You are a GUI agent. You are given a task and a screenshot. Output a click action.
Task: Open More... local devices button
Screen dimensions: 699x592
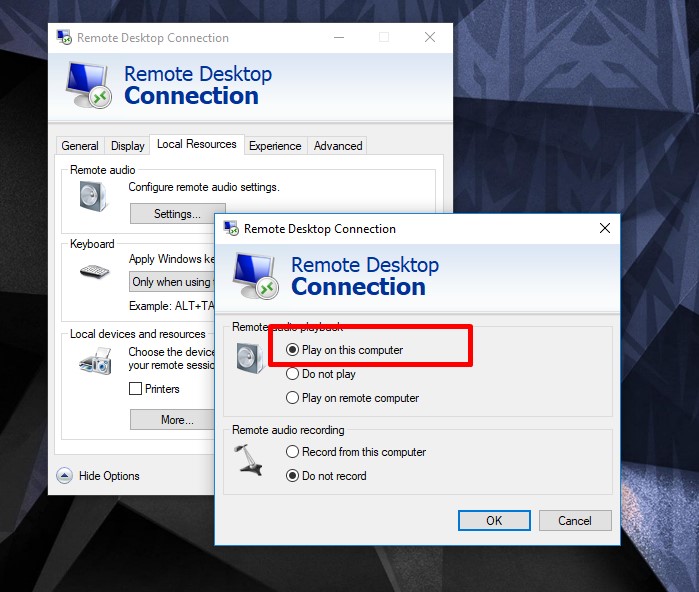(x=173, y=419)
